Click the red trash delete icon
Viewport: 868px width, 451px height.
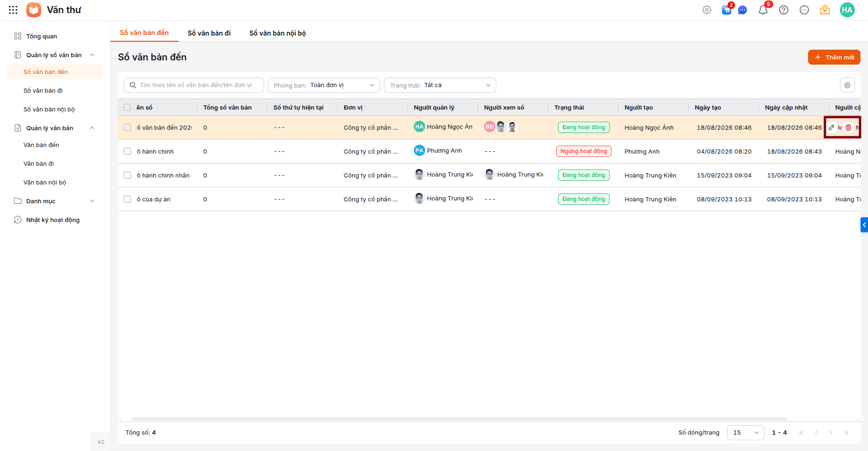coord(848,127)
